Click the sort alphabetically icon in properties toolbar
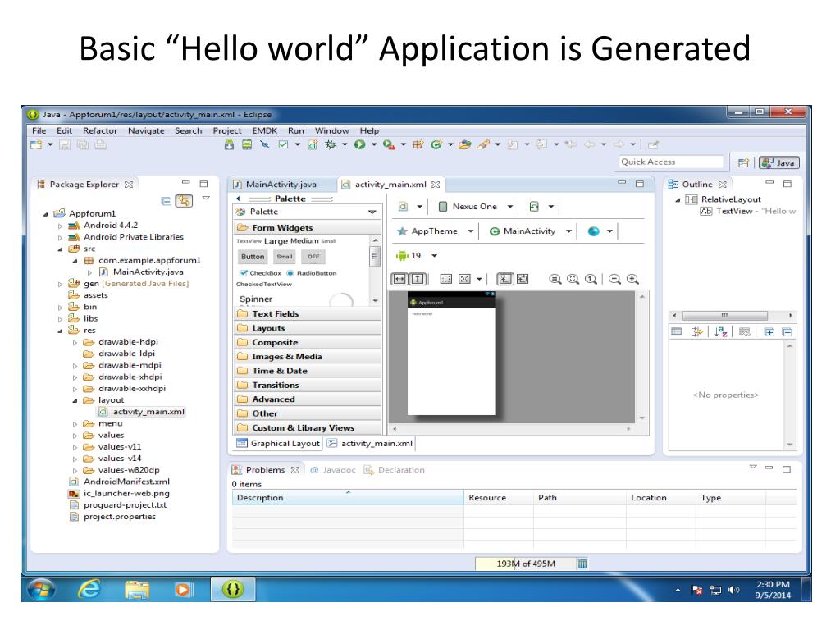The image size is (840, 630). (720, 332)
